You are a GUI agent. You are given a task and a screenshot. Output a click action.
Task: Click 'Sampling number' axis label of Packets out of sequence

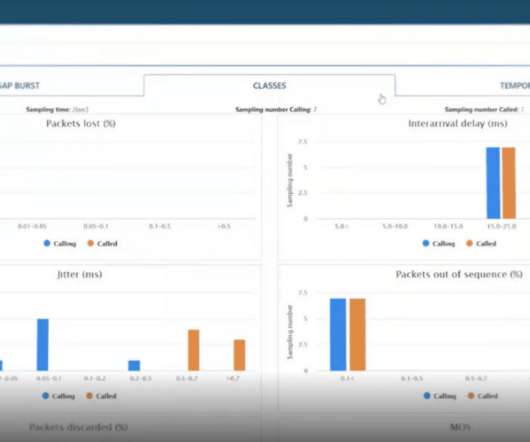[x=290, y=332]
